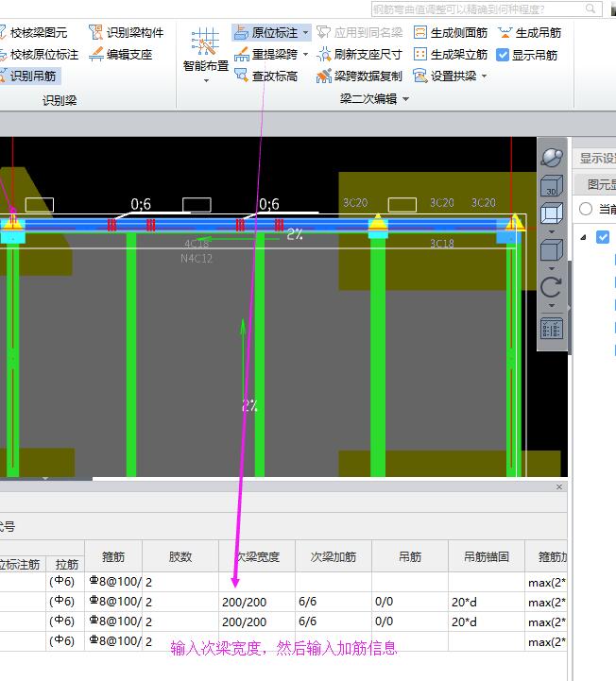Open the display settings checklist icon
Viewport: 616px width, 681px height.
tap(552, 328)
